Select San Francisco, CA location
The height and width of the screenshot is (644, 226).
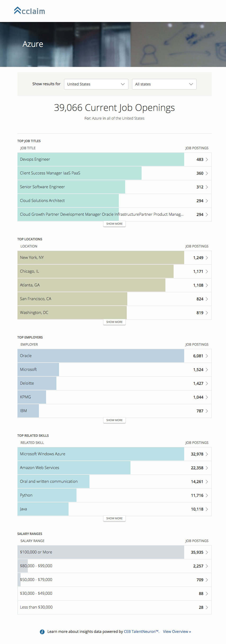coord(35,299)
